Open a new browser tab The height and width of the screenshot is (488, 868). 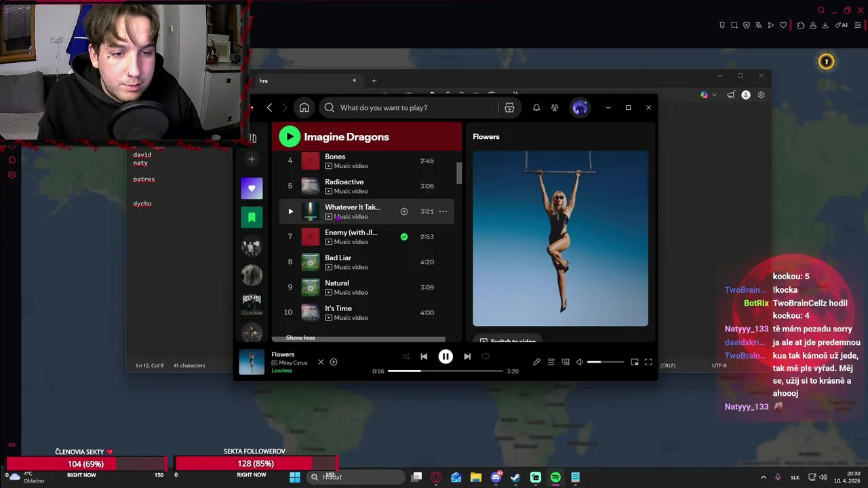(374, 81)
